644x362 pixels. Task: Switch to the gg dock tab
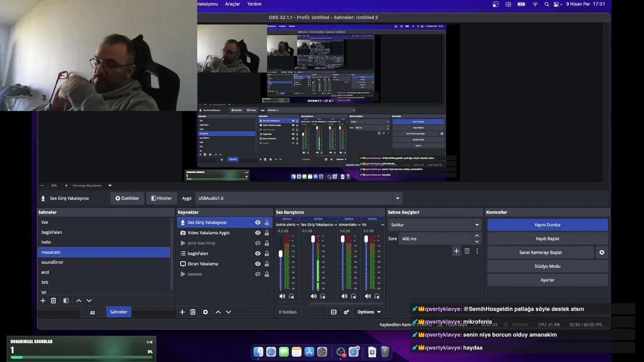[x=93, y=312]
